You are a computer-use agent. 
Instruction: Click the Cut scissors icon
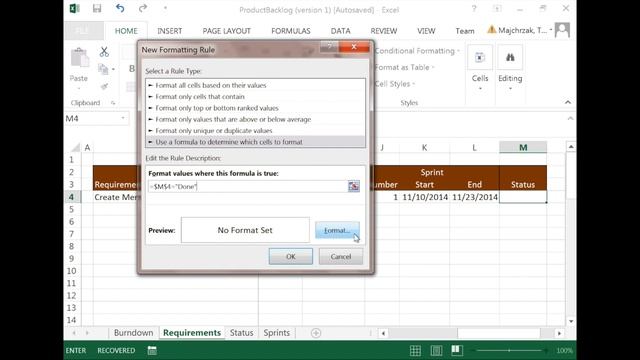tap(104, 51)
